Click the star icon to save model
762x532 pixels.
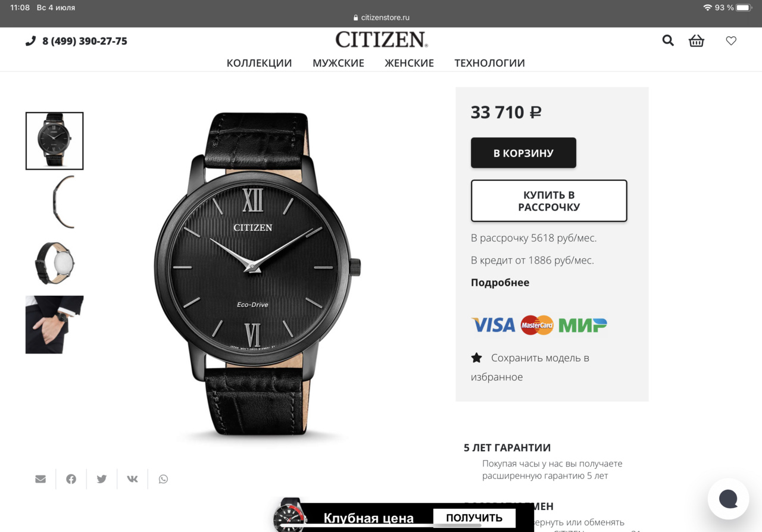[476, 358]
